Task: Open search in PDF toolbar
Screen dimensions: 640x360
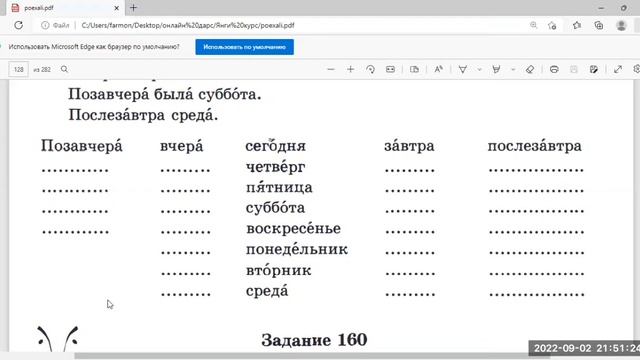Action: point(64,69)
